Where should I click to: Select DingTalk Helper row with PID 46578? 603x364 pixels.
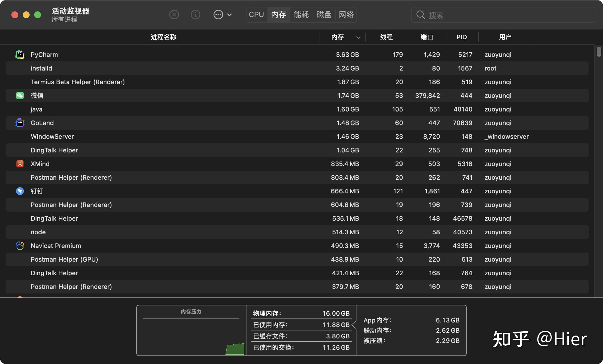click(297, 218)
